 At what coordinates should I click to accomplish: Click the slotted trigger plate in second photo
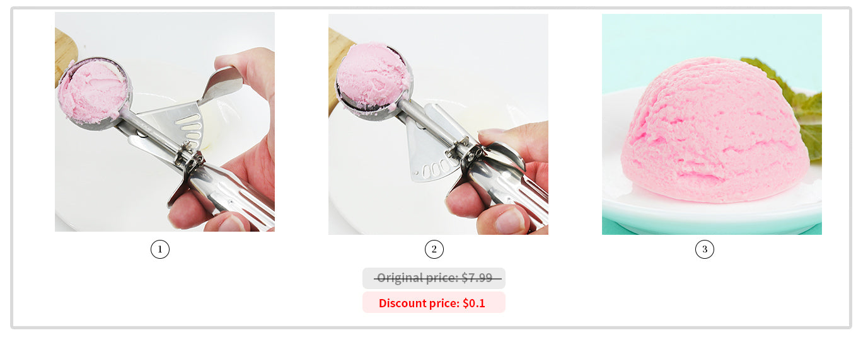coord(431,150)
